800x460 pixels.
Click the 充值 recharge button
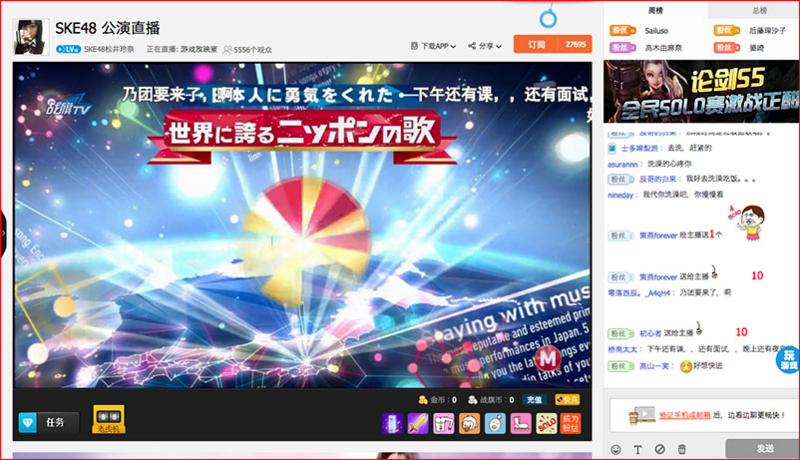point(534,400)
